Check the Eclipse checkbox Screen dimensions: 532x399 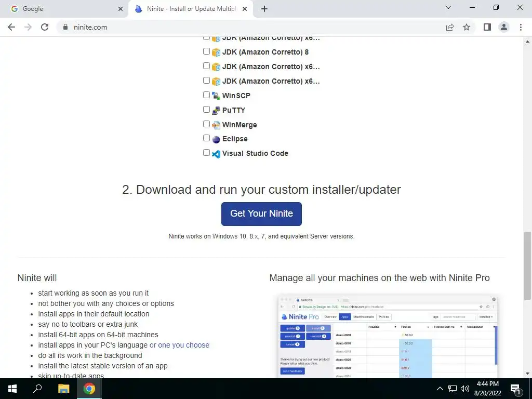click(x=206, y=138)
